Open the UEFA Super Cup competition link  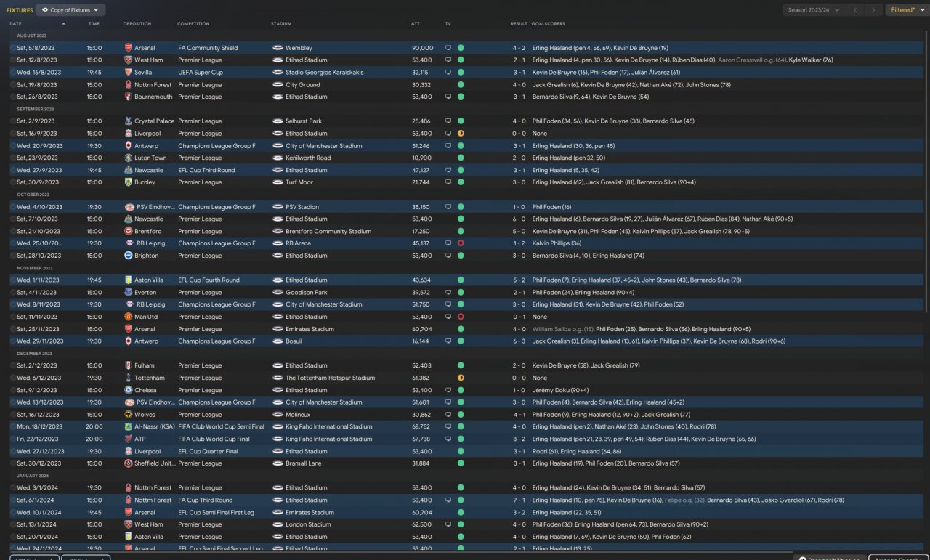pyautogui.click(x=201, y=73)
